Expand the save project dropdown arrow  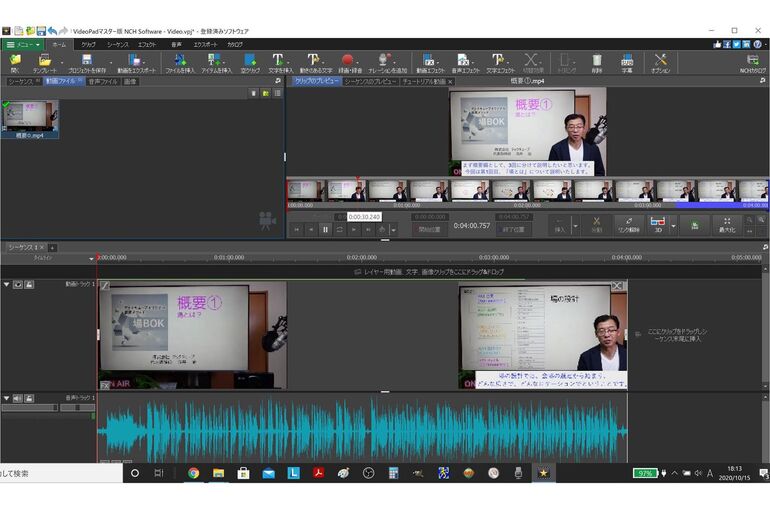pos(111,63)
